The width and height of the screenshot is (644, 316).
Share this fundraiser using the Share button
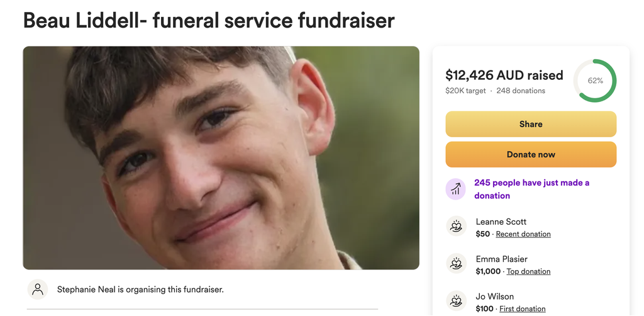(531, 124)
